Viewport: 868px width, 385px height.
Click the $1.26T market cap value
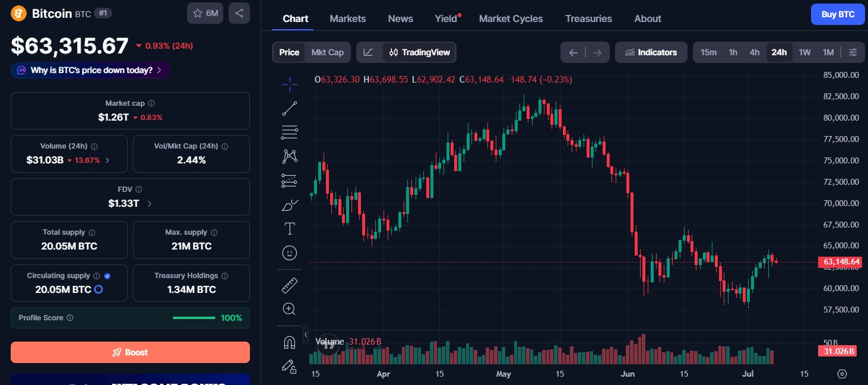[113, 117]
